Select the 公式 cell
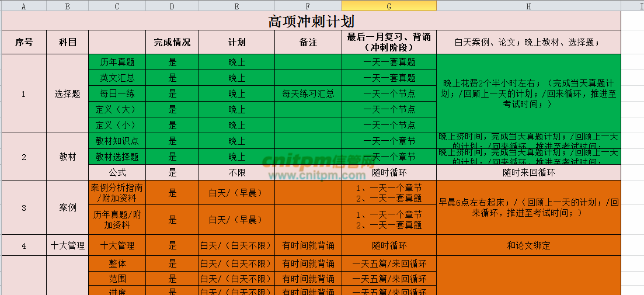Screen dimensions: 644x295 click(x=117, y=172)
